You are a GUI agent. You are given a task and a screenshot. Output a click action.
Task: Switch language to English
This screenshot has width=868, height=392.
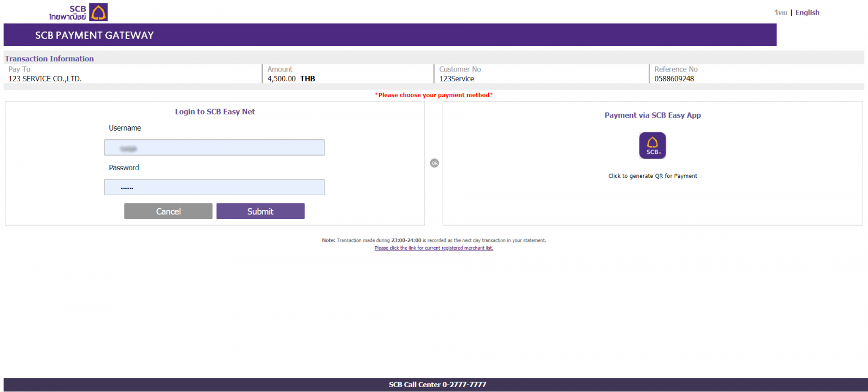click(807, 12)
